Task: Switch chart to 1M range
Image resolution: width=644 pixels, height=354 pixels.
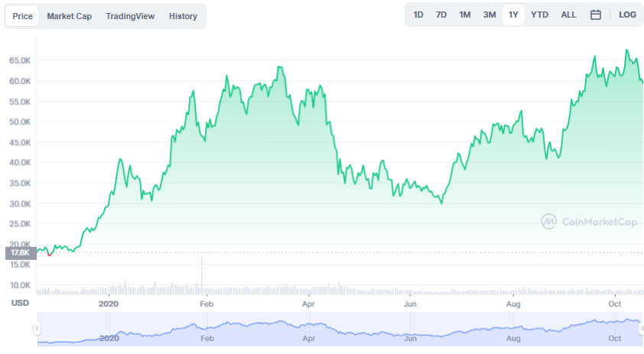Action: [x=465, y=15]
